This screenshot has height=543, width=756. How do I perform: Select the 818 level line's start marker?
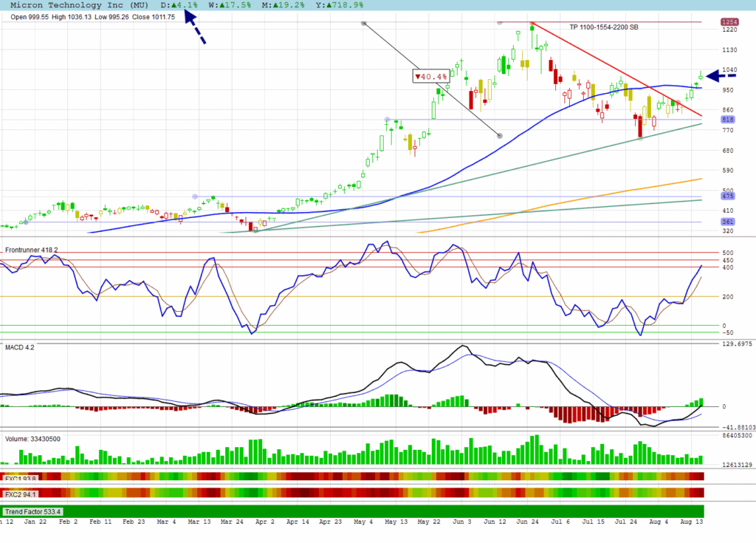point(387,119)
